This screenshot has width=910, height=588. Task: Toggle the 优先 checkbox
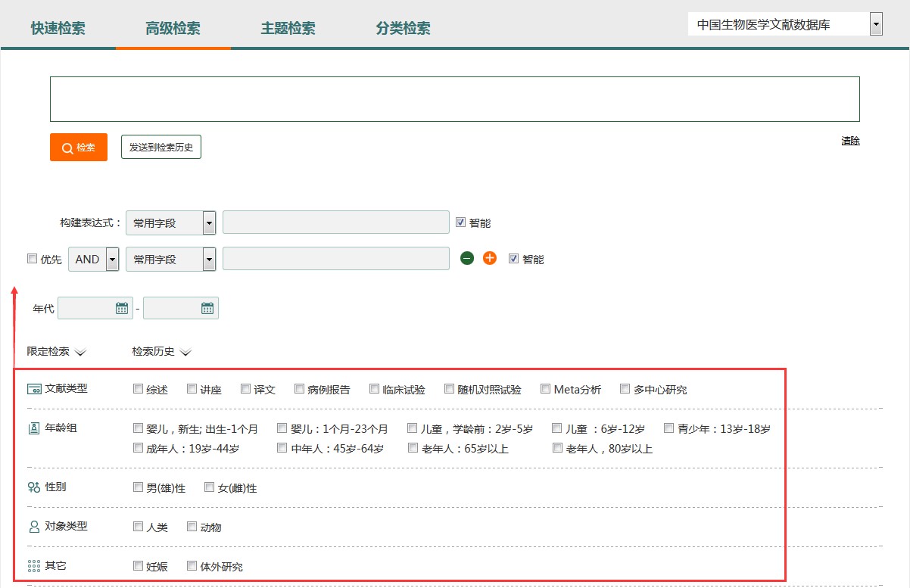tap(32, 259)
